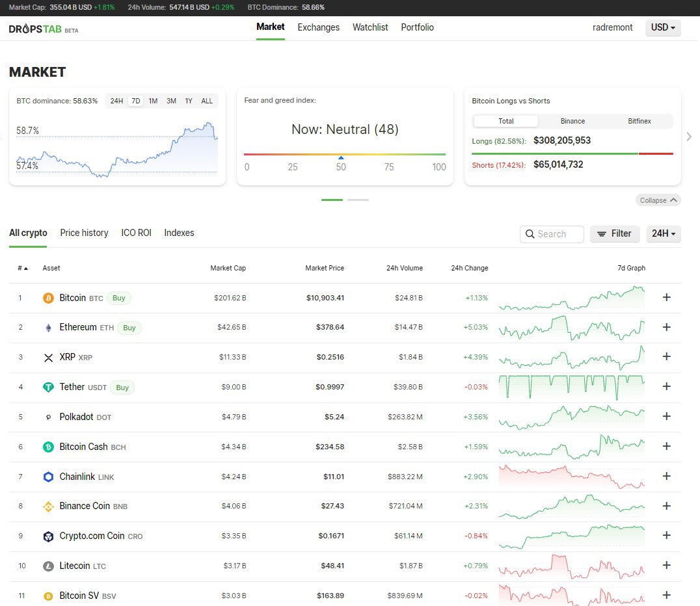Add XRP with its plus icon
This screenshot has width=700, height=606.
pos(667,356)
